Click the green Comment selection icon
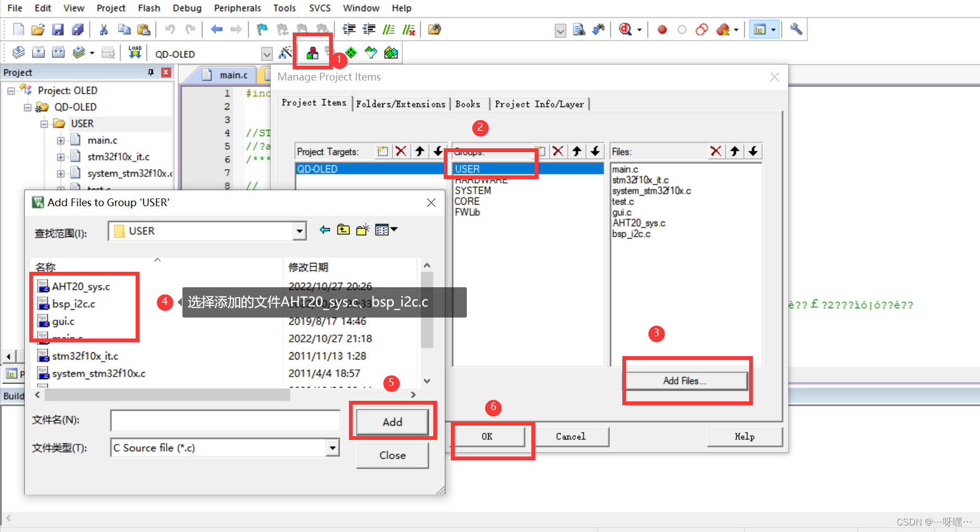 click(389, 29)
